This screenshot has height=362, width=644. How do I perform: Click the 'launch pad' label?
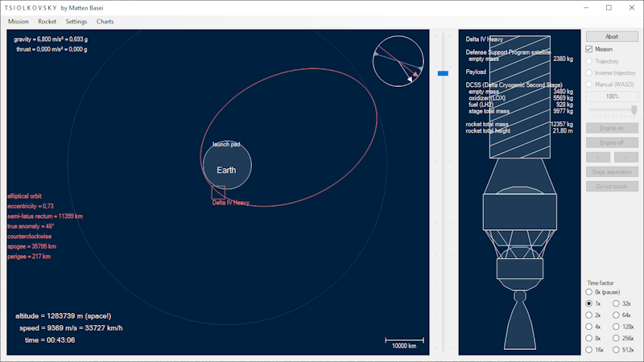[x=226, y=144]
